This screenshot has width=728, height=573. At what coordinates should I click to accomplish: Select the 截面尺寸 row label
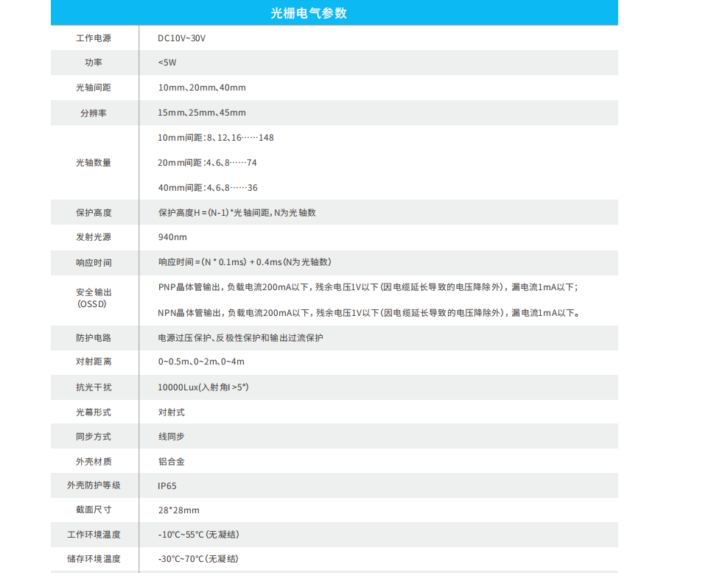(x=94, y=510)
